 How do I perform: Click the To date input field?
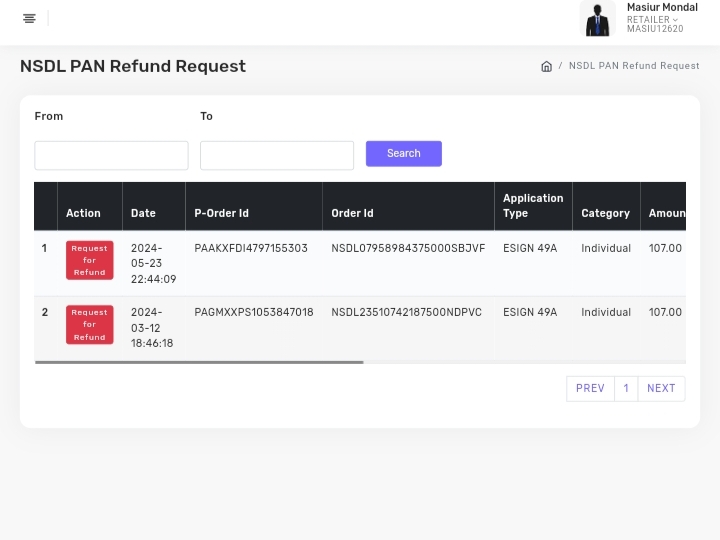click(277, 155)
